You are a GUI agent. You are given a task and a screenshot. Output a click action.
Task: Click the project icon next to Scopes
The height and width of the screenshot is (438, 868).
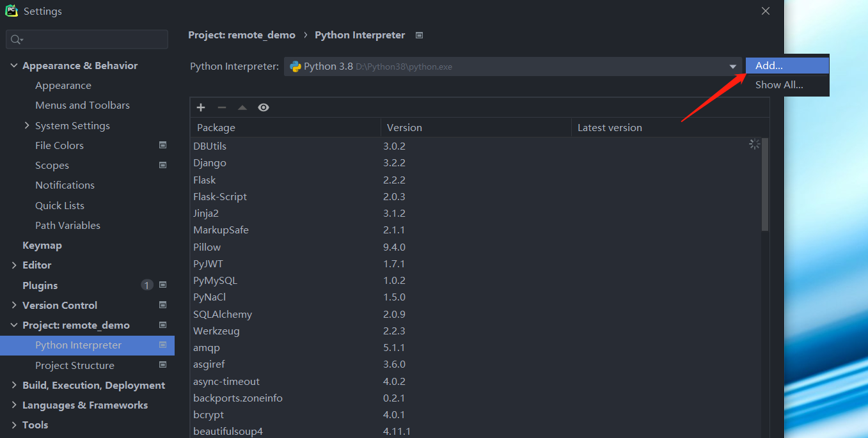(x=162, y=165)
